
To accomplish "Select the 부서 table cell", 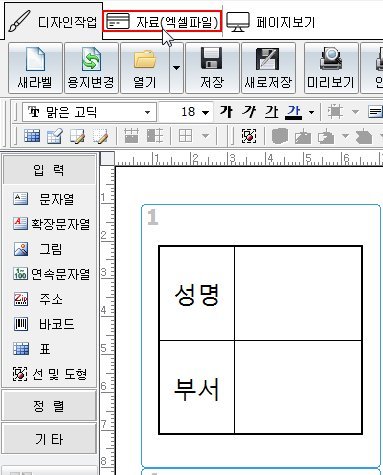I will pyautogui.click(x=197, y=387).
